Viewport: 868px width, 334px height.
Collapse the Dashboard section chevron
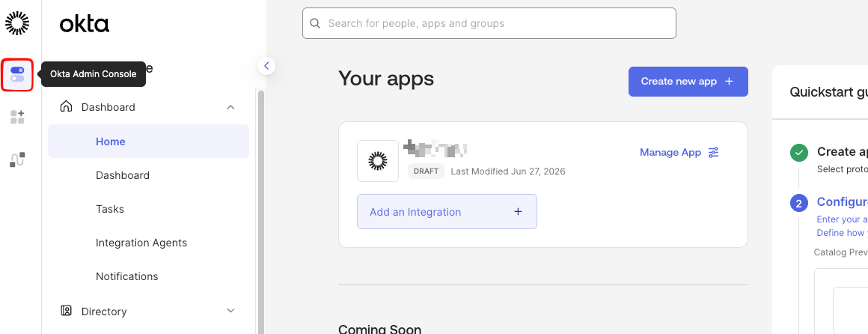pos(230,107)
